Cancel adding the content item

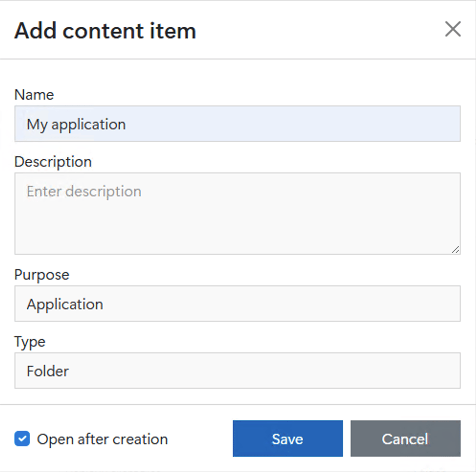point(406,438)
